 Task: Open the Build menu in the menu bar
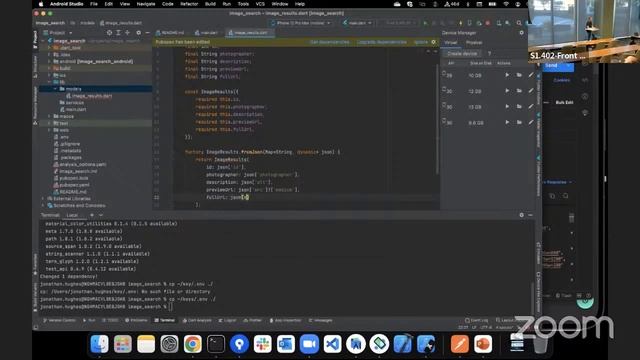(210, 4)
